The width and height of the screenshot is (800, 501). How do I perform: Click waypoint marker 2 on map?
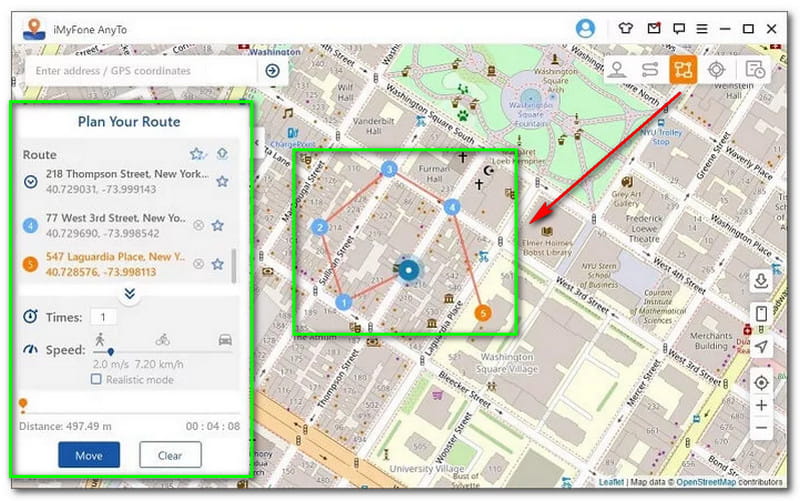click(x=319, y=227)
